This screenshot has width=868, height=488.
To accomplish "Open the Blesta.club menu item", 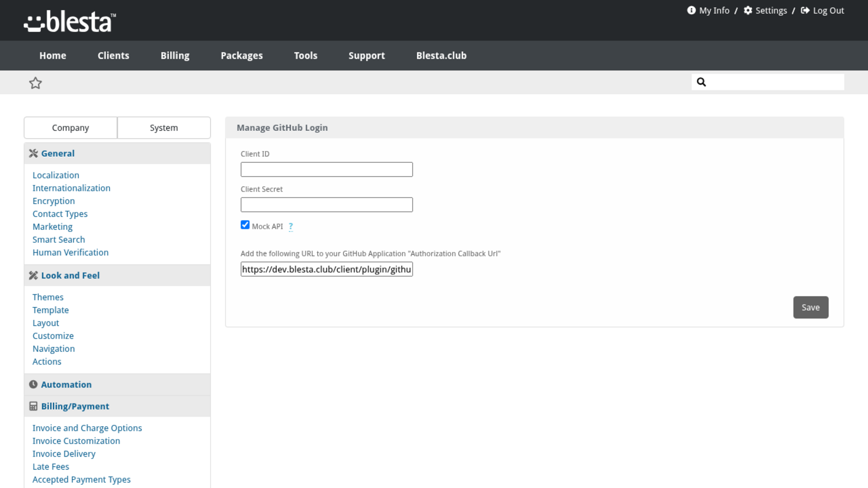I will coord(441,56).
